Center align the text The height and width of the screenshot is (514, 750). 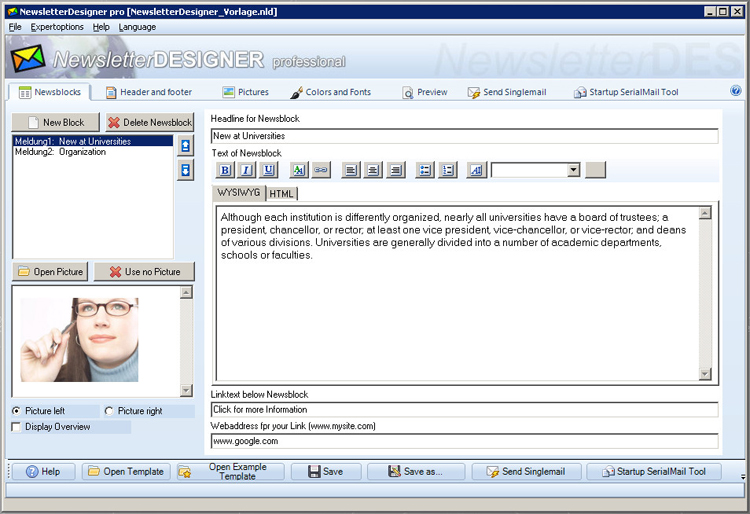(373, 170)
